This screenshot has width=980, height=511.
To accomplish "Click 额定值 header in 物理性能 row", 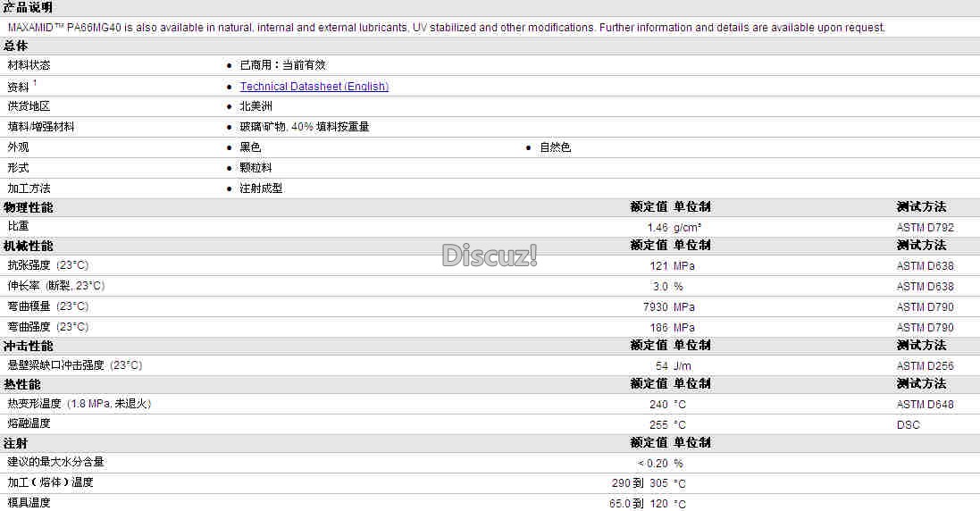I will 649,206.
